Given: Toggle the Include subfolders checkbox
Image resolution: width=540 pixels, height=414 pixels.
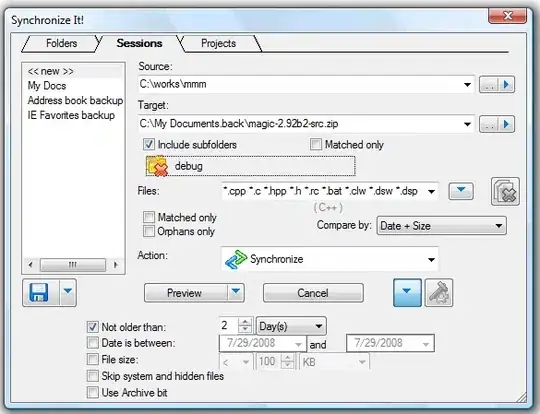Looking at the screenshot, I should (x=149, y=144).
